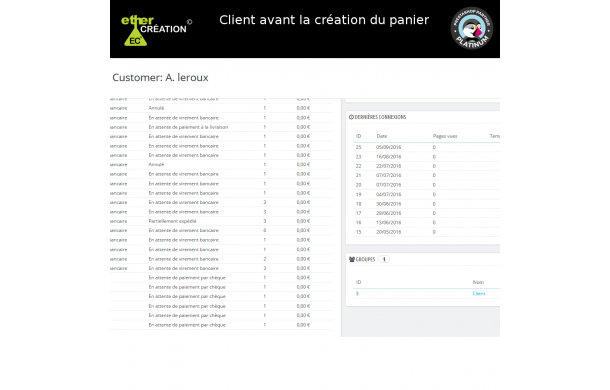Click the Dernières connexions panel title
Image resolution: width=610 pixels, height=390 pixels.
point(380,117)
